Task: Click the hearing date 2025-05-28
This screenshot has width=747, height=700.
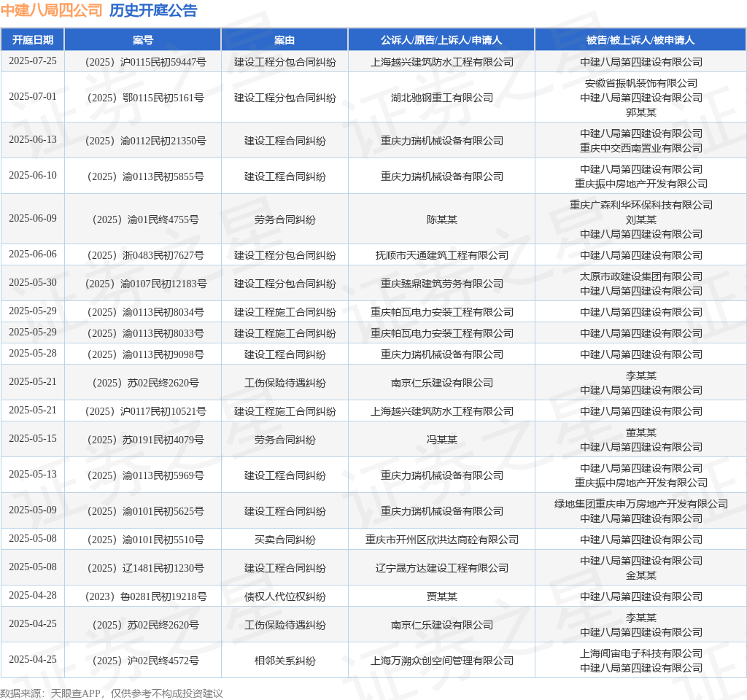Action: (32, 354)
